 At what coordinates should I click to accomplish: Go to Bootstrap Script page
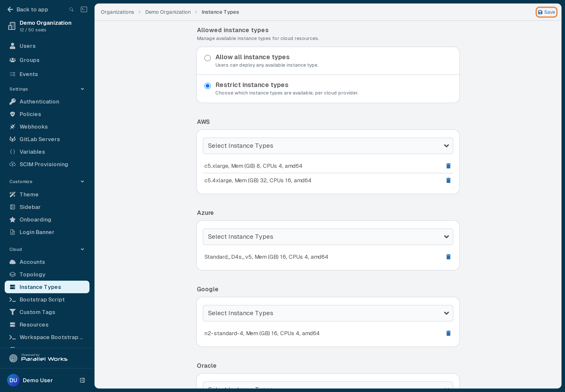pos(47,299)
